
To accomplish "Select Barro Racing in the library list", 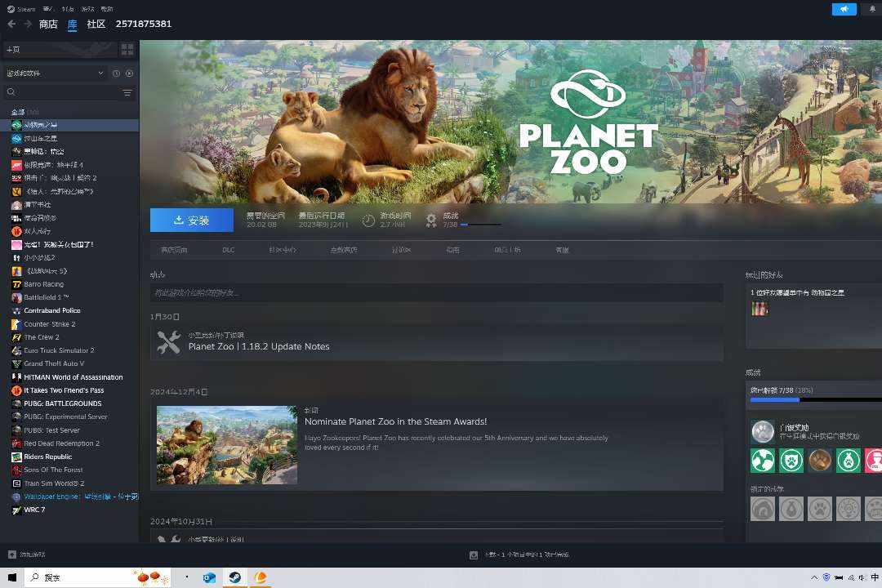I will pos(44,285).
